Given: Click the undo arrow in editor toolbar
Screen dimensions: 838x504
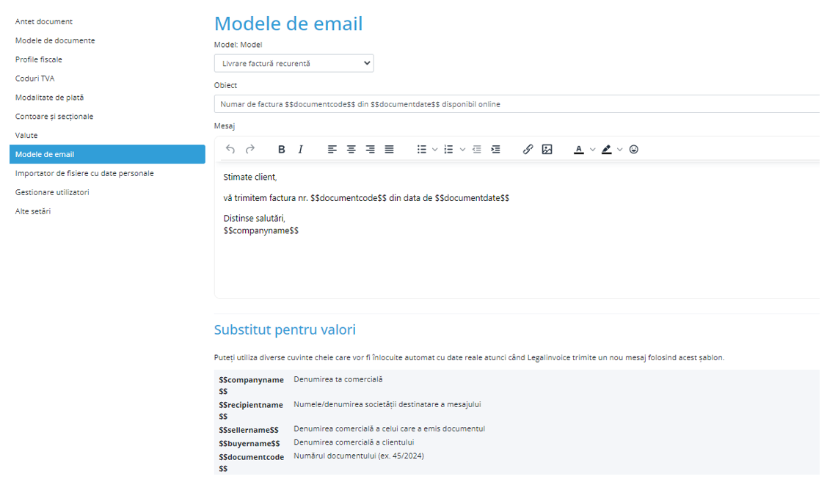Looking at the screenshot, I should [230, 150].
